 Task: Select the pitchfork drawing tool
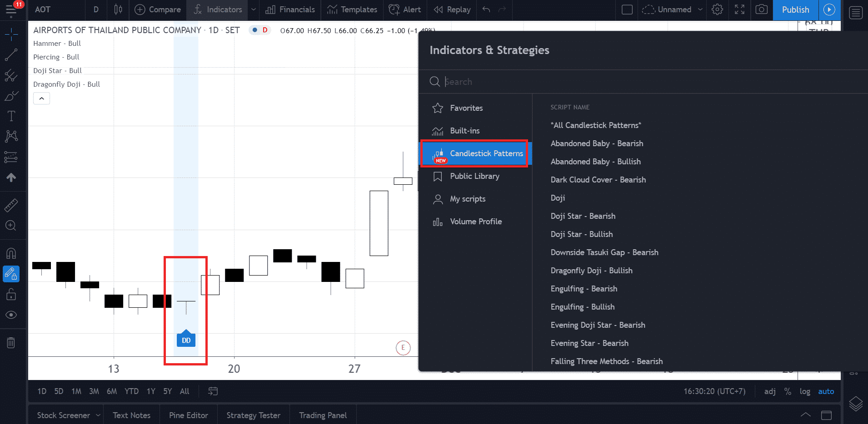click(11, 75)
